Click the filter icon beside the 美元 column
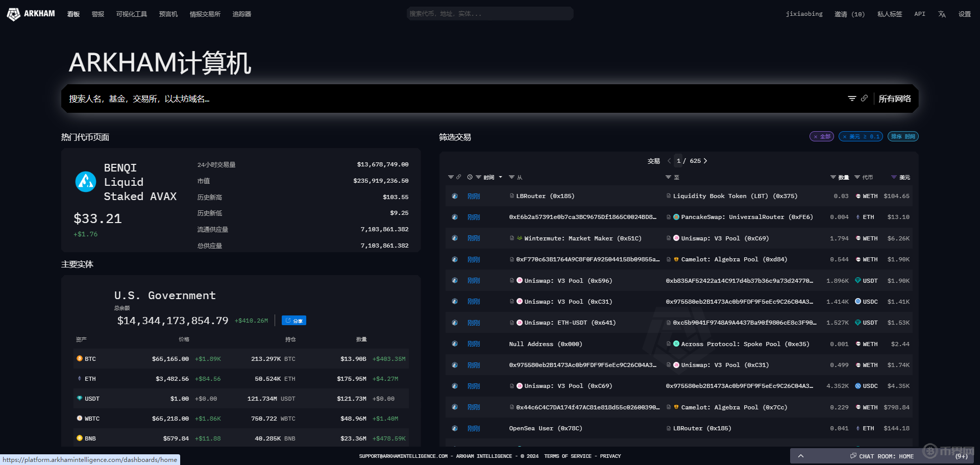Viewport: 980px width, 465px height. click(x=894, y=177)
